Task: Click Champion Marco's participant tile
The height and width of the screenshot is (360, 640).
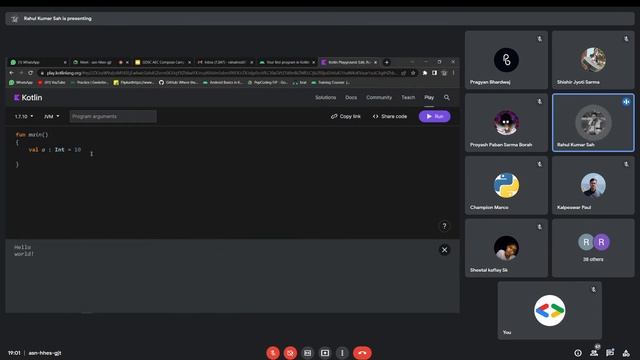Action: [506, 185]
